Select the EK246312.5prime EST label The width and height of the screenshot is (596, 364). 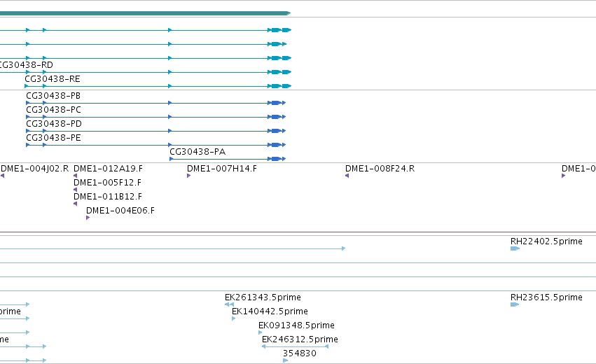pyautogui.click(x=300, y=339)
